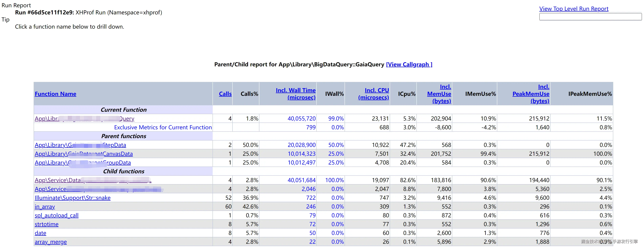Drill down into array_merge function
This screenshot has height=250, width=644.
coord(51,242)
